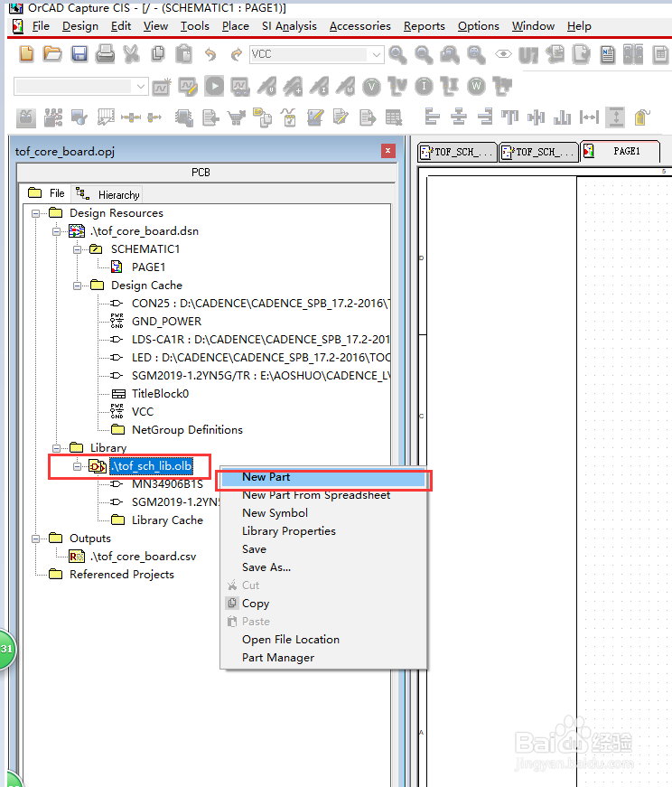The width and height of the screenshot is (672, 787).
Task: Switch to the Hierarchy tab
Action: [x=107, y=194]
